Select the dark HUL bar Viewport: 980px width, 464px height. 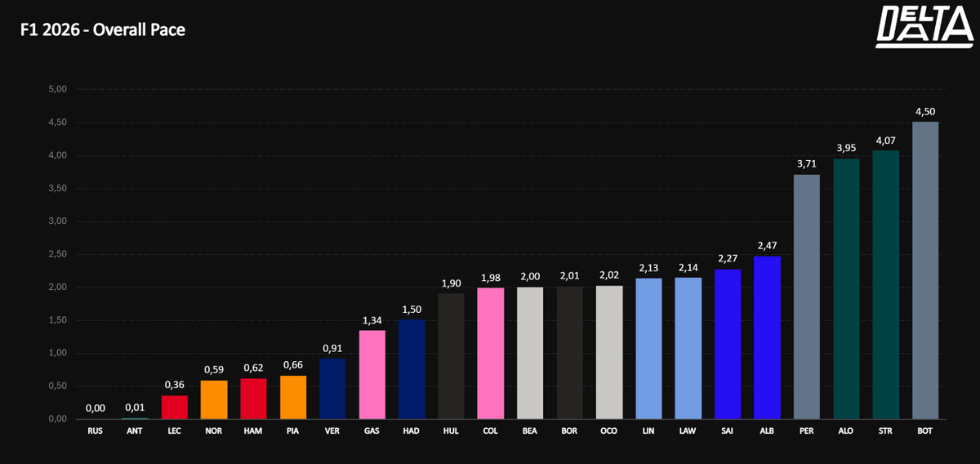tap(452, 356)
